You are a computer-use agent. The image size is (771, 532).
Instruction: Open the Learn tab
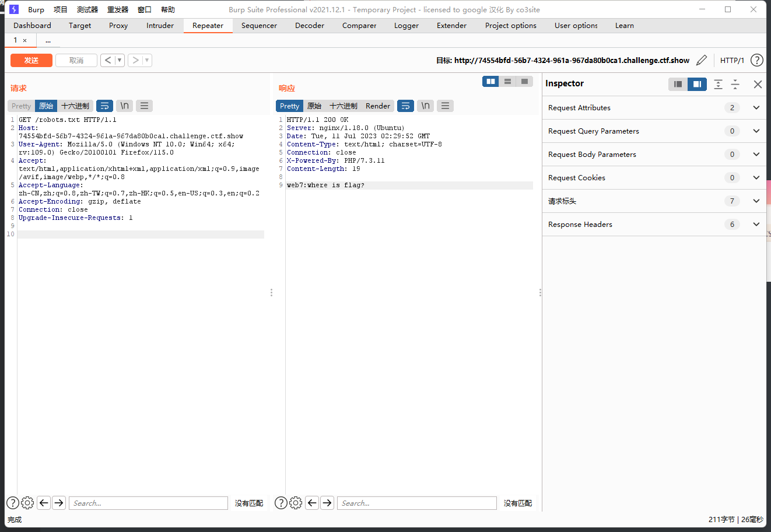[x=624, y=25]
